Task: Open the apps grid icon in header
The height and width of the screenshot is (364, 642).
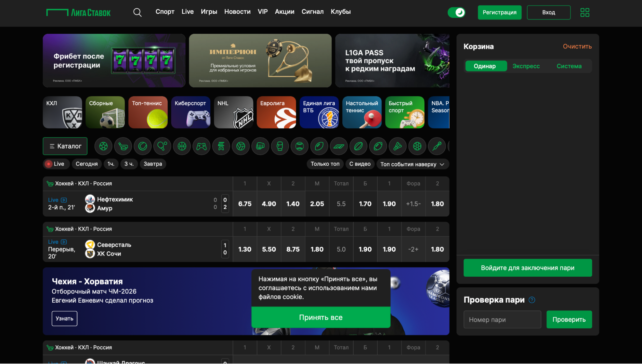Action: point(585,12)
